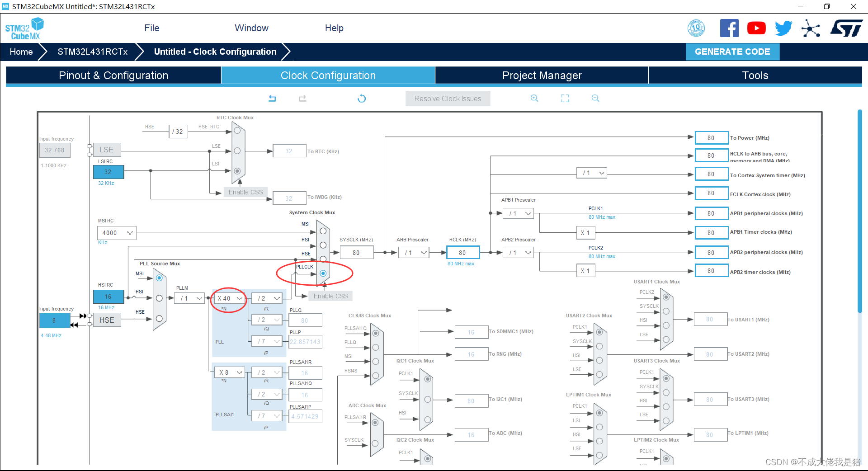This screenshot has height=471, width=868.
Task: Open the PLLM /1 divider dropdown
Action: tap(189, 298)
